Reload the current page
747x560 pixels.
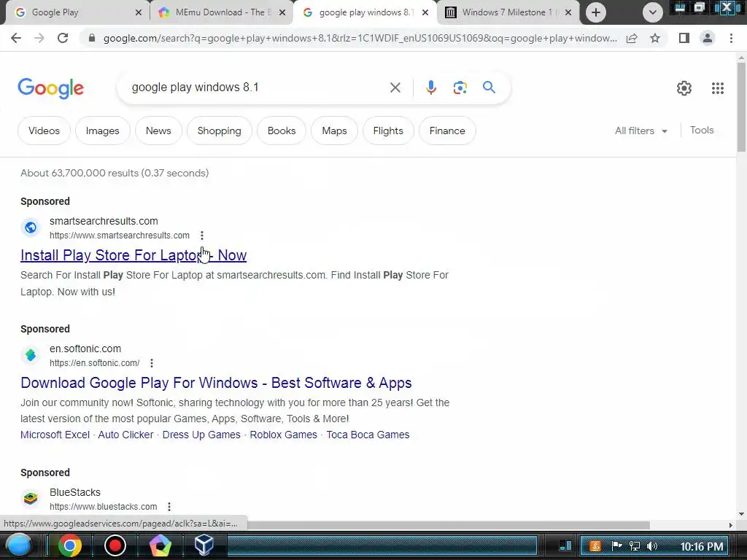click(x=63, y=38)
